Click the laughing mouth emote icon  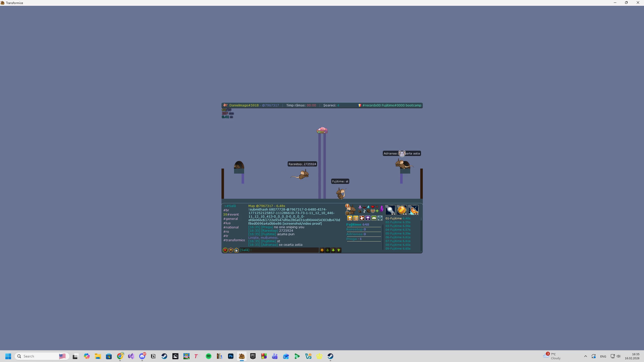click(364, 207)
